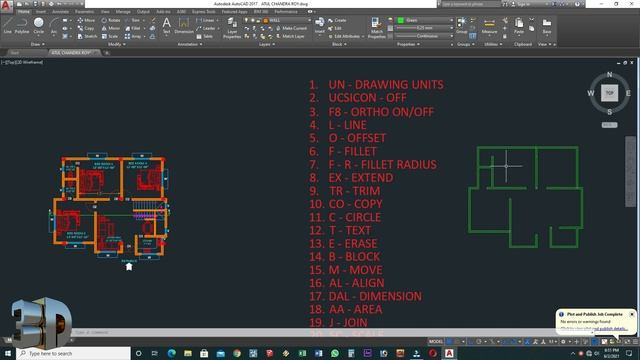Open the lineweight dropdown
The width and height of the screenshot is (640, 360).
[424, 28]
